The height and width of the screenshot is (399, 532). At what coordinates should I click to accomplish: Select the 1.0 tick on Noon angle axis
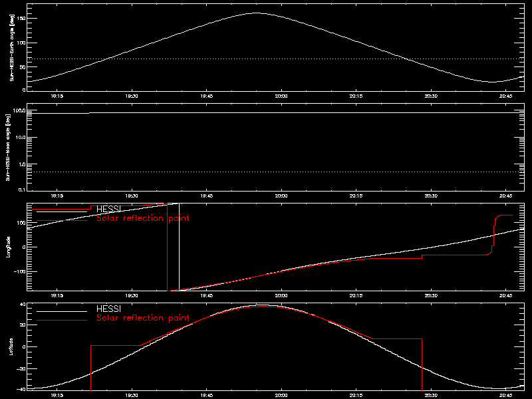21,164
